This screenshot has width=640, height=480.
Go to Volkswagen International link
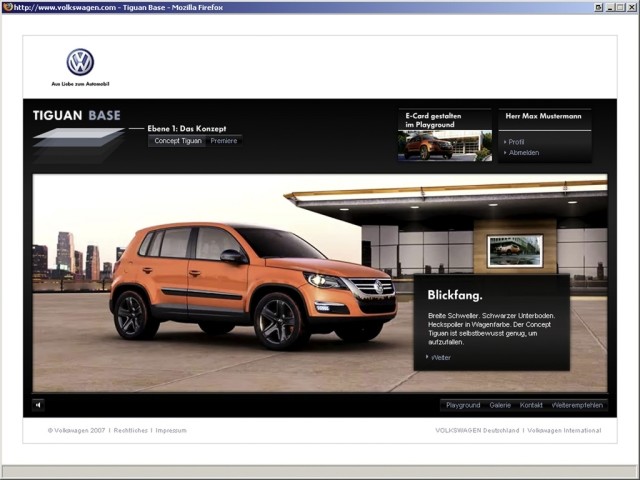(x=564, y=430)
